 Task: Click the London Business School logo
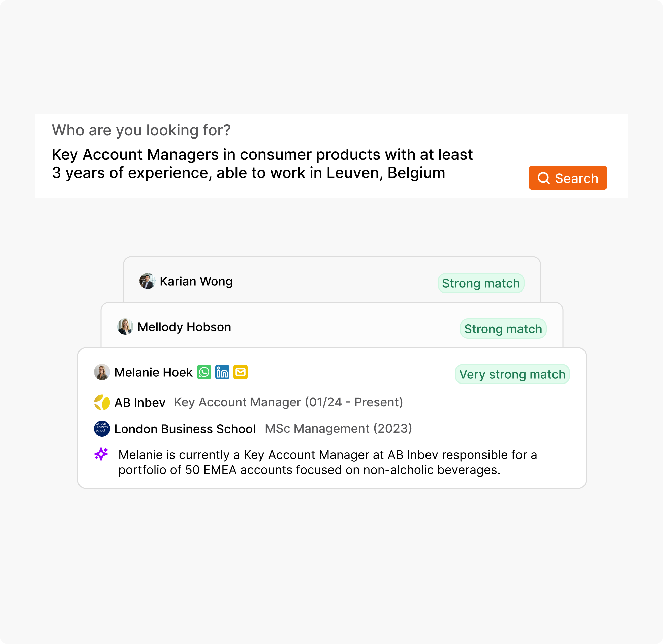tap(102, 428)
